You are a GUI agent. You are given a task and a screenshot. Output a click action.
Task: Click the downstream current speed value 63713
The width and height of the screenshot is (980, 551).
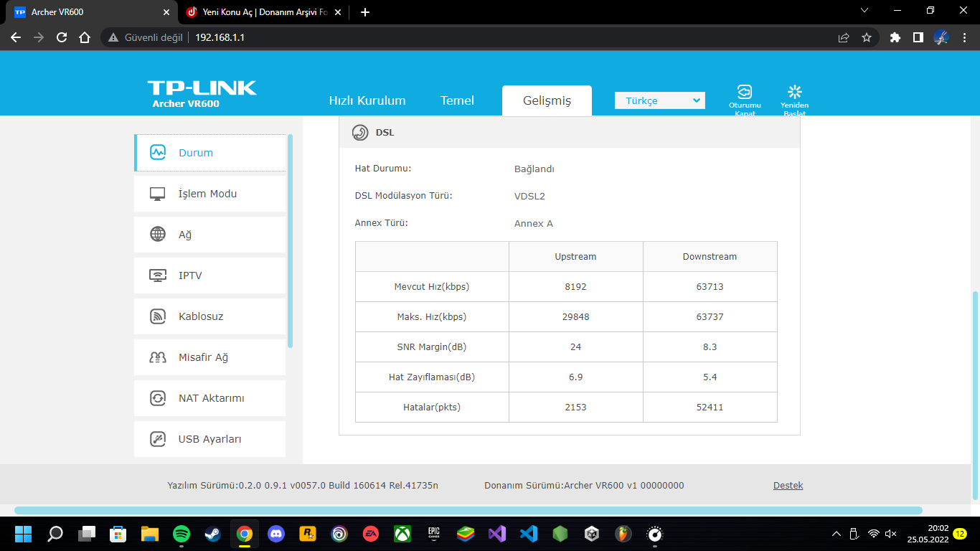tap(710, 287)
